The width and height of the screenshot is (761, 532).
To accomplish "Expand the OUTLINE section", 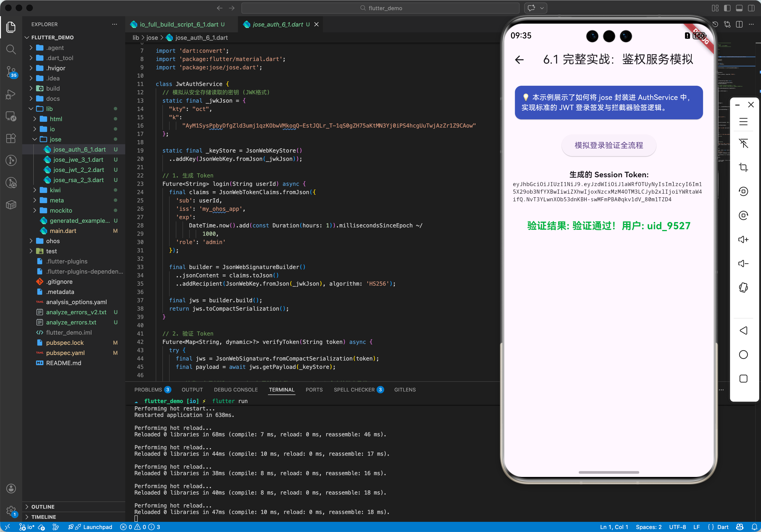I will pyautogui.click(x=43, y=507).
